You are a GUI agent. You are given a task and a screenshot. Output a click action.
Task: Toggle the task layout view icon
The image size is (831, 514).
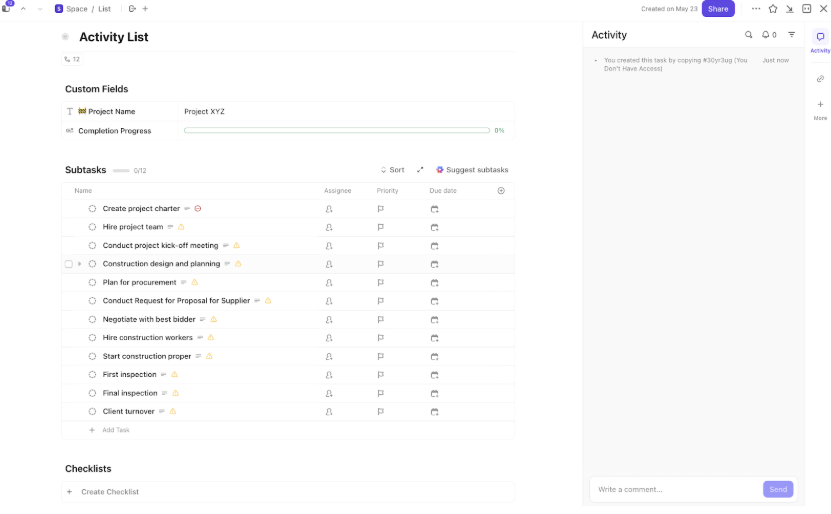807,8
